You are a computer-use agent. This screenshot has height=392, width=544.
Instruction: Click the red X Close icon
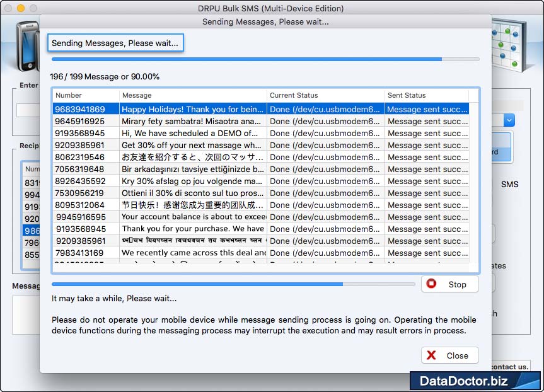(431, 355)
